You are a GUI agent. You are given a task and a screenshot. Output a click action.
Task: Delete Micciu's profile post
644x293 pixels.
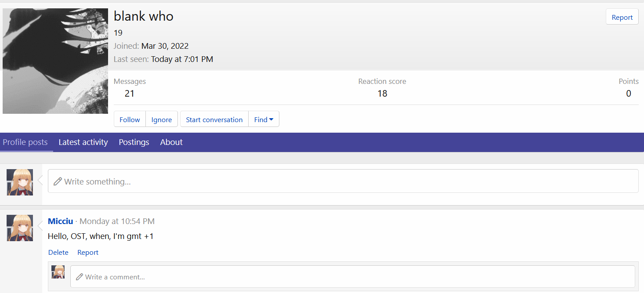[x=58, y=252]
